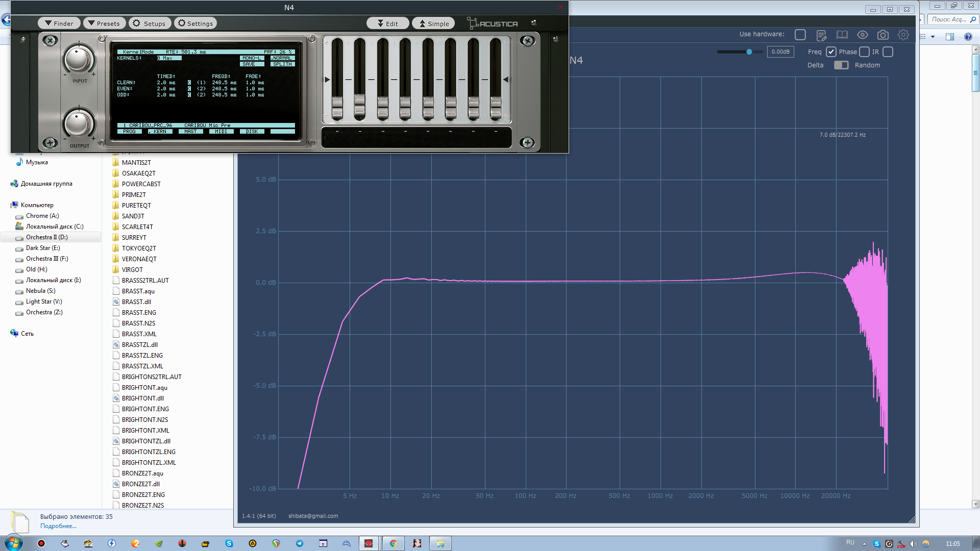The width and height of the screenshot is (980, 551).
Task: Enable the Use hardware checkbox
Action: (800, 35)
